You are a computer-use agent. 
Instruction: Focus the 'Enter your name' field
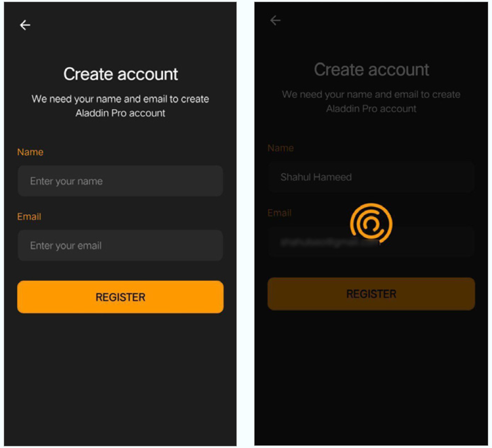click(120, 181)
